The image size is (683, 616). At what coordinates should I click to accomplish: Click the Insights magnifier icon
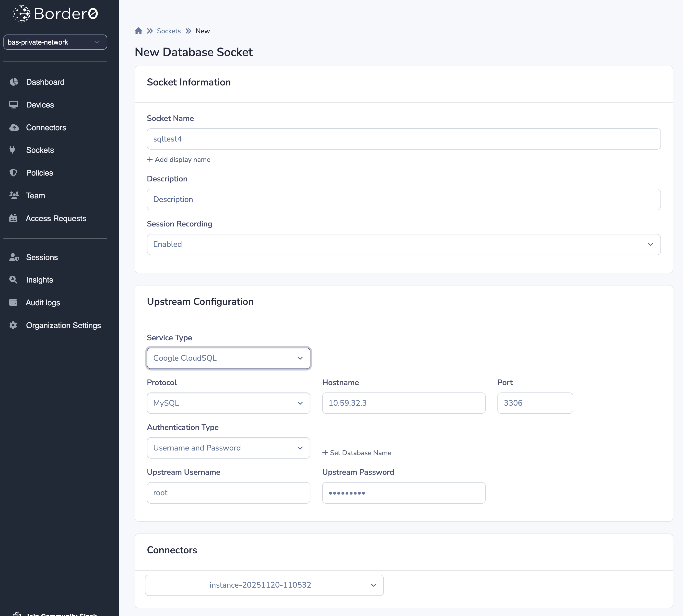13,280
